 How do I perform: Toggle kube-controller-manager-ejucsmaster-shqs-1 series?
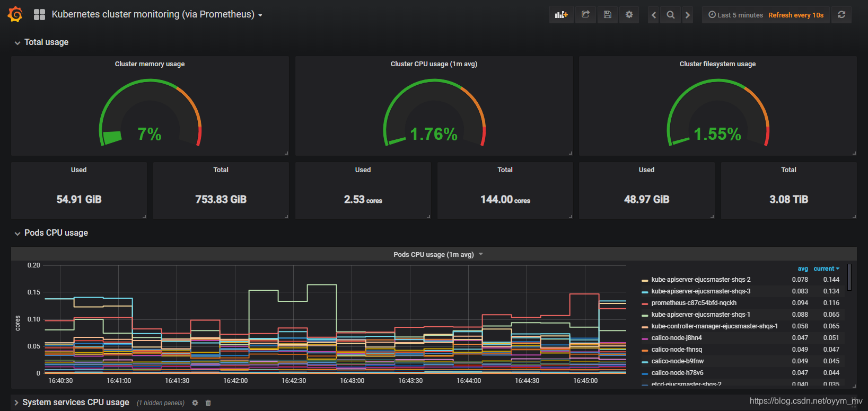pos(714,326)
